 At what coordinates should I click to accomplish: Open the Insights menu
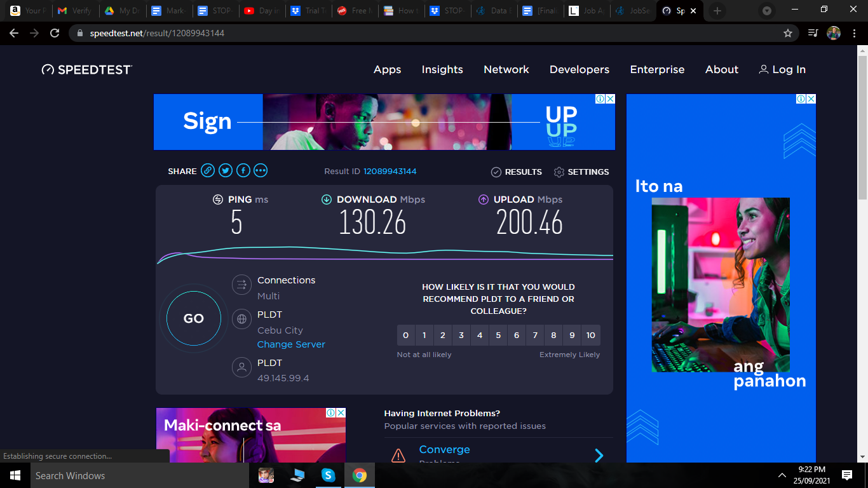[x=442, y=70]
